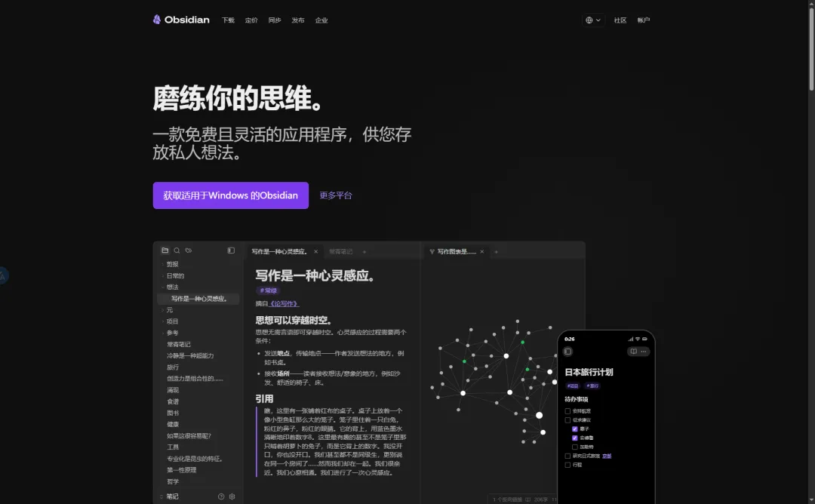Open help via question mark icon

(x=221, y=496)
